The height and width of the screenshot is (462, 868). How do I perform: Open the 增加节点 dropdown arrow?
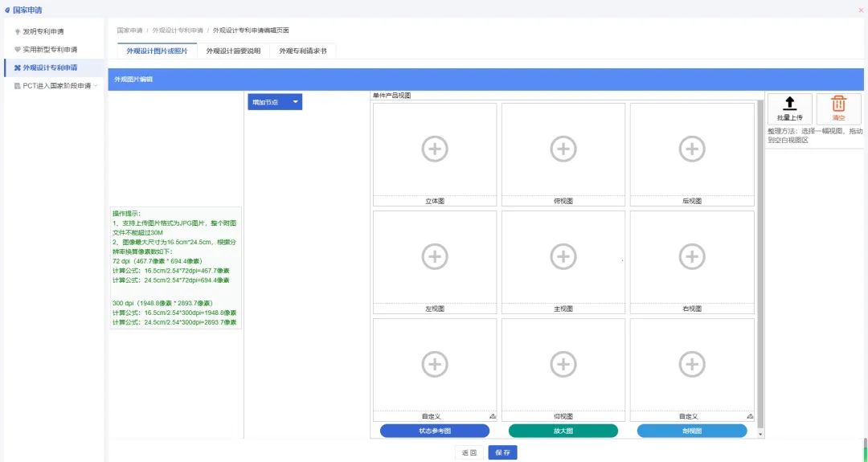(x=295, y=102)
